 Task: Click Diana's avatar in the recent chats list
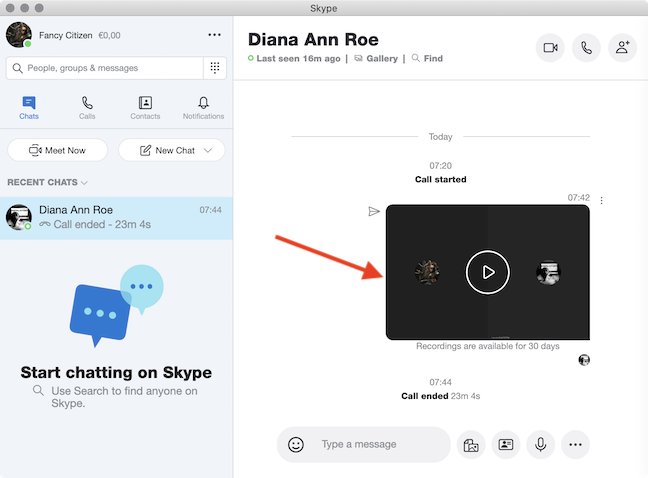point(19,217)
